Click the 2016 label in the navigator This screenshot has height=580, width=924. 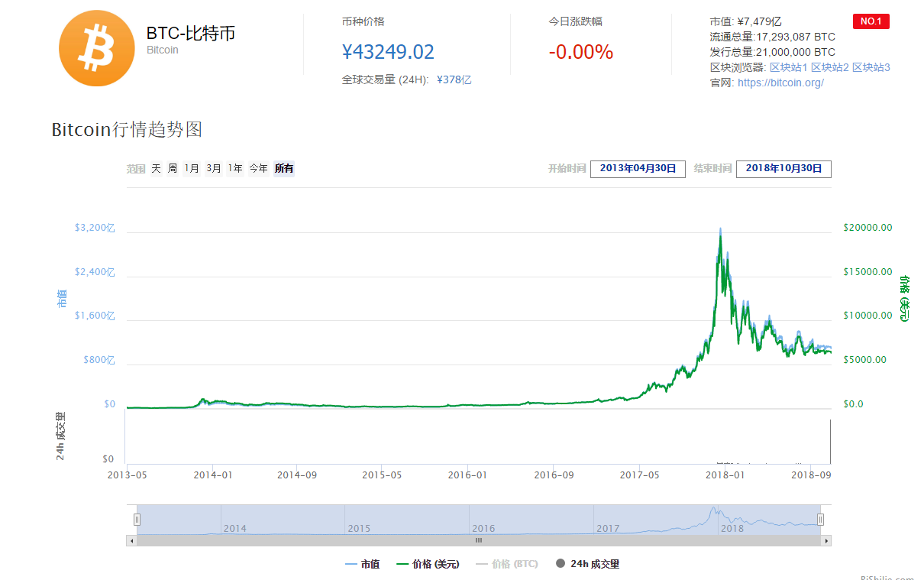coord(483,528)
